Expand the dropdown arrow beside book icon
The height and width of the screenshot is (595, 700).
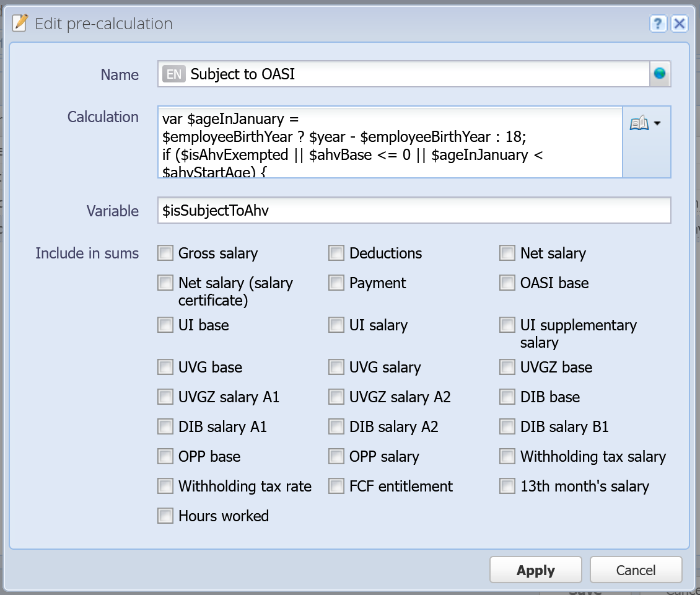(x=657, y=123)
